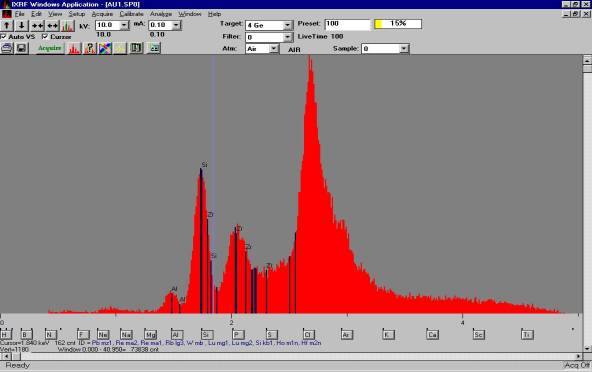Click the question mark peak identify icon

(90, 48)
